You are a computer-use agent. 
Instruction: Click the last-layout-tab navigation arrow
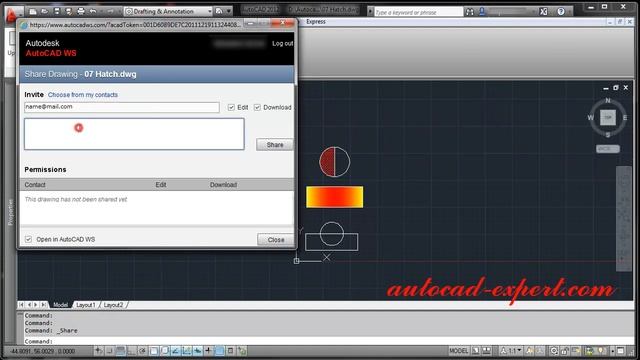tap(43, 305)
